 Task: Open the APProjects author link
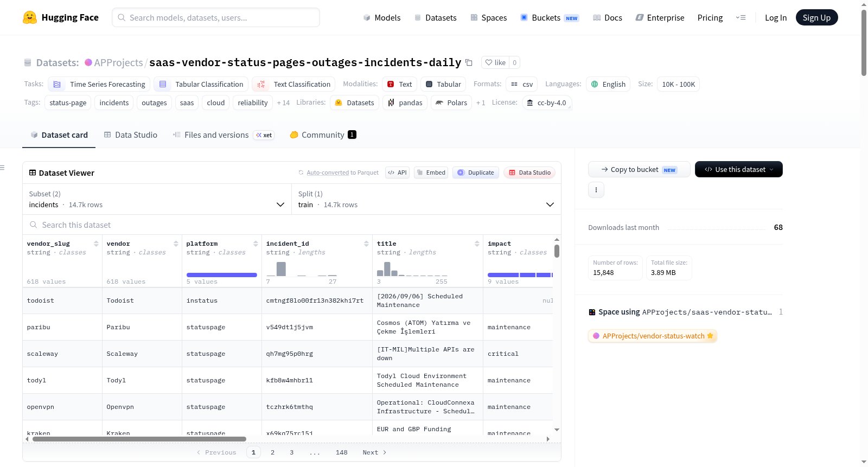[x=118, y=63]
